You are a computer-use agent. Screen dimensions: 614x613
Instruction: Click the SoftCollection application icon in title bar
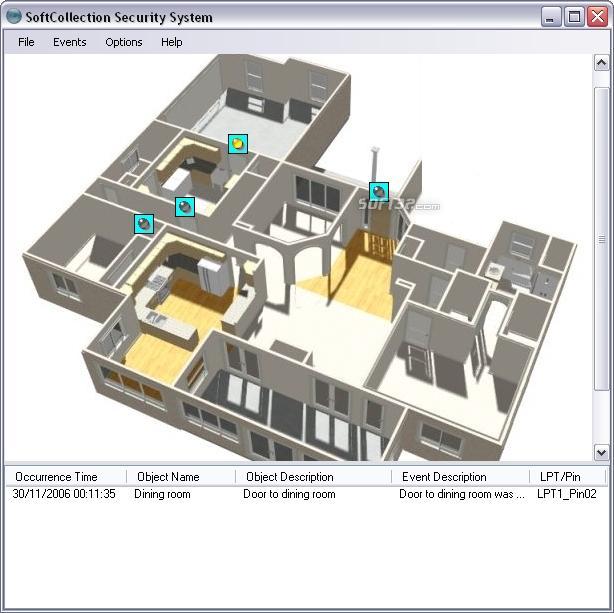(x=14, y=16)
